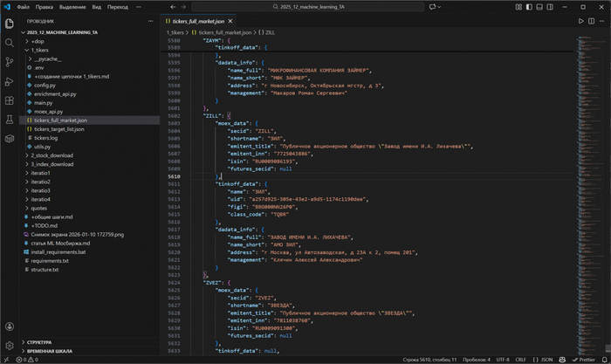Click the Run file play button
Image resolution: width=611 pixels, height=364 pixels.
coord(580,20)
